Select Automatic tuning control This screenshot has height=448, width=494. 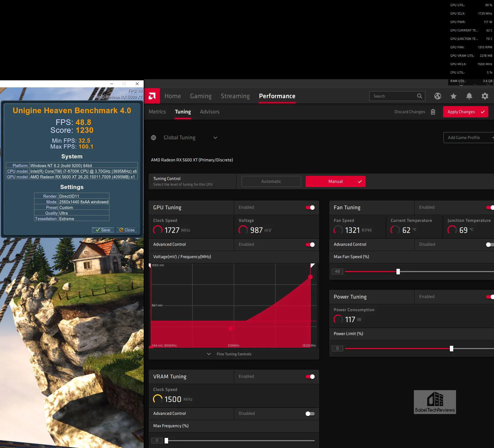click(x=271, y=181)
